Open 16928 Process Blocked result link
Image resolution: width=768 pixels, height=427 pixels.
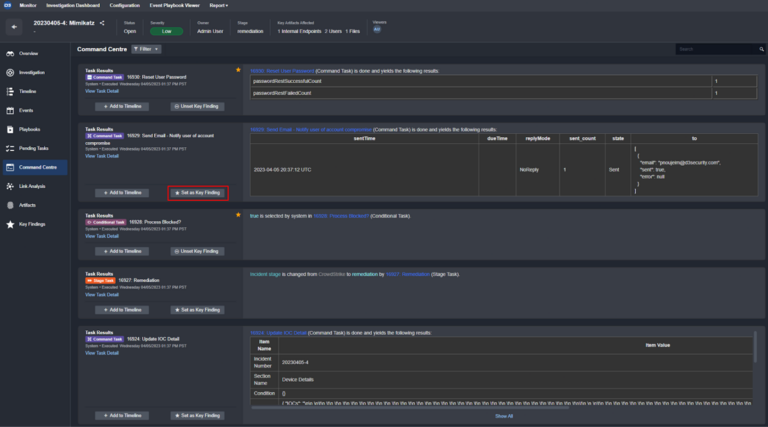341,216
